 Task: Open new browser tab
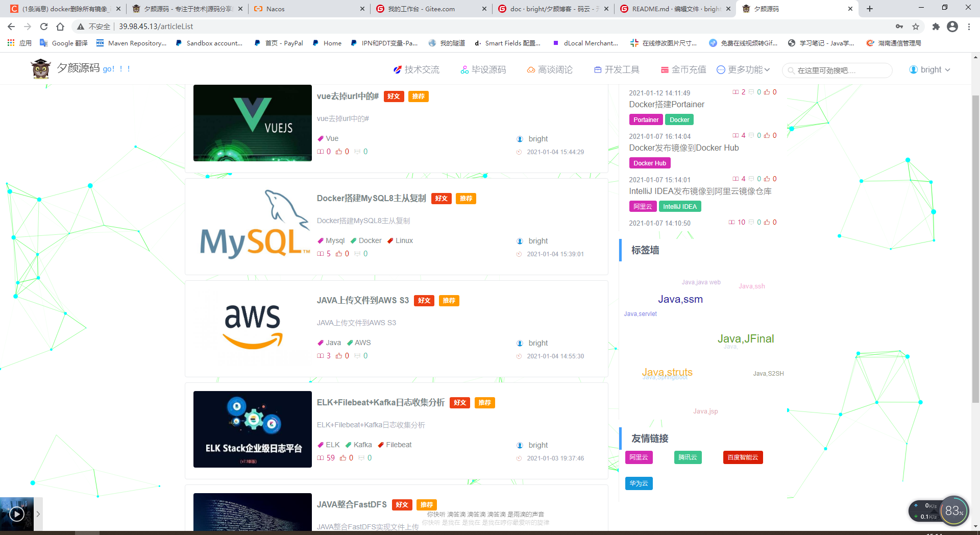coord(870,9)
